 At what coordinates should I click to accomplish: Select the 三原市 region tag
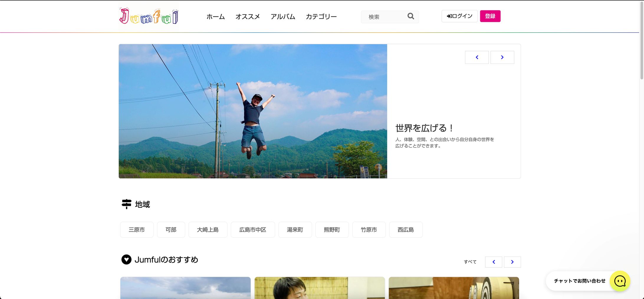[137, 230]
